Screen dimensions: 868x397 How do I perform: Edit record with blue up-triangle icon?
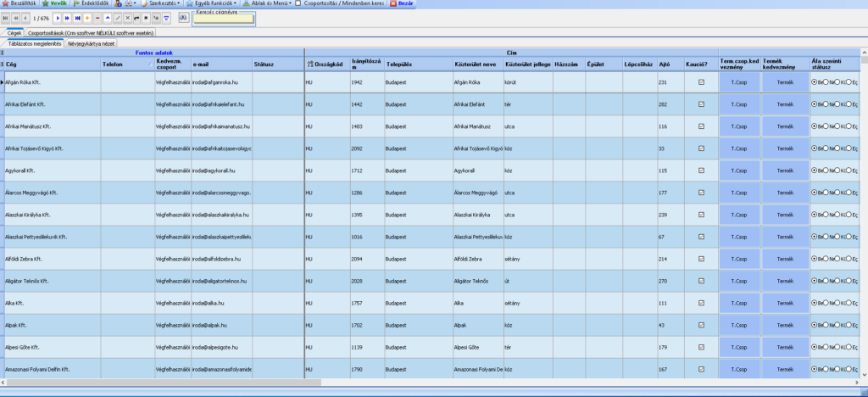[x=108, y=19]
